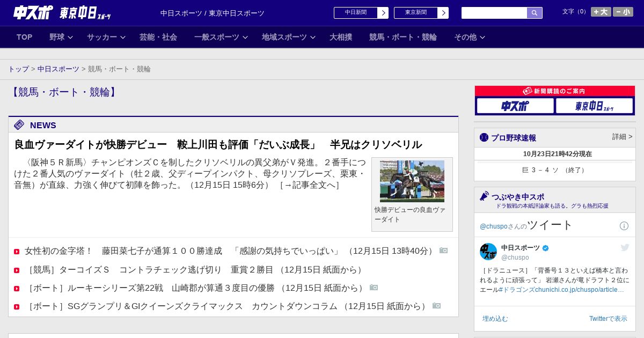This screenshot has height=338, width=644.
Task: Open the chunichi.co.jp/chuspo/article link
Action: 580,290
